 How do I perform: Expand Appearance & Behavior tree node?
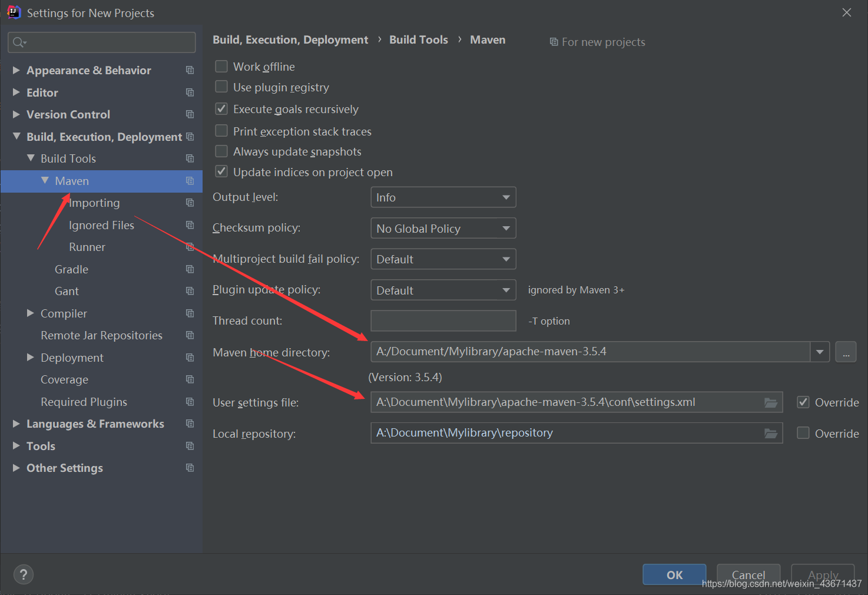(16, 70)
